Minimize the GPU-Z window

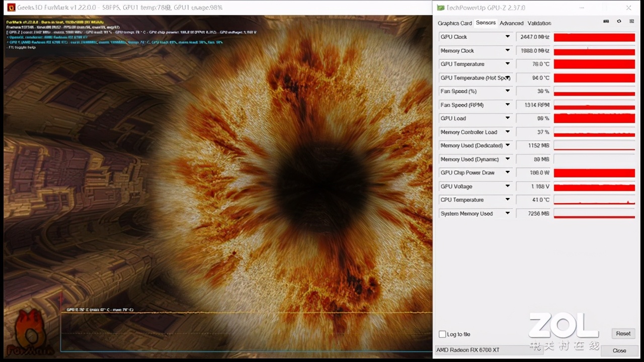coord(582,8)
